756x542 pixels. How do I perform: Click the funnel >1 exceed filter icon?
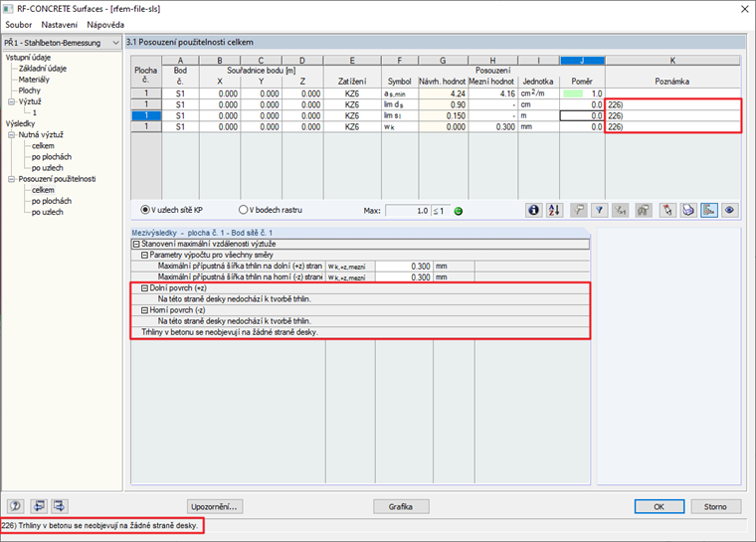[620, 210]
